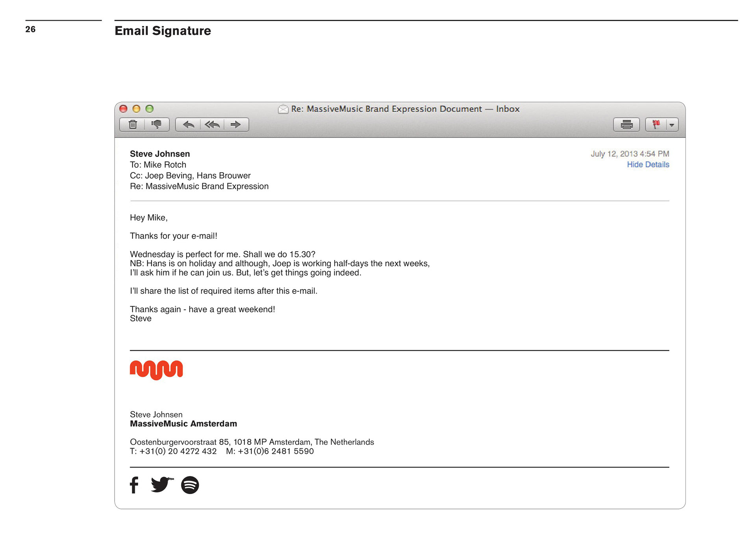Viewport: 756px width, 535px height.
Task: Print the email using printer icon
Action: click(626, 124)
